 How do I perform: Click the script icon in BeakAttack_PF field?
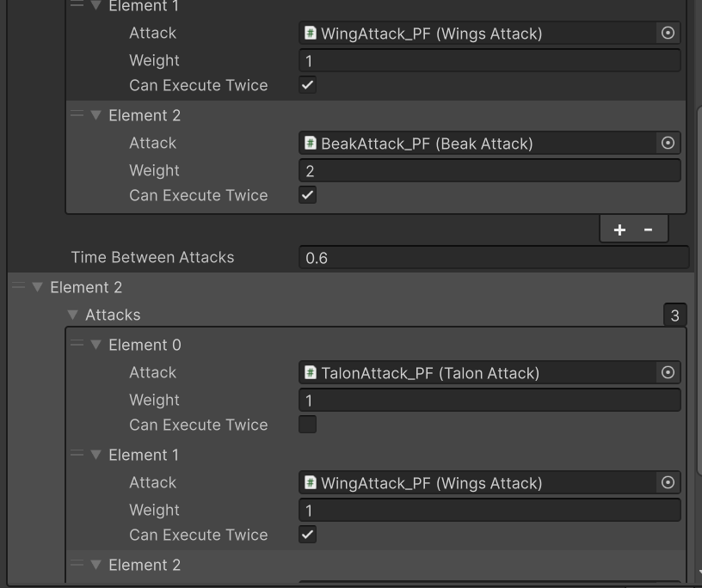(311, 144)
